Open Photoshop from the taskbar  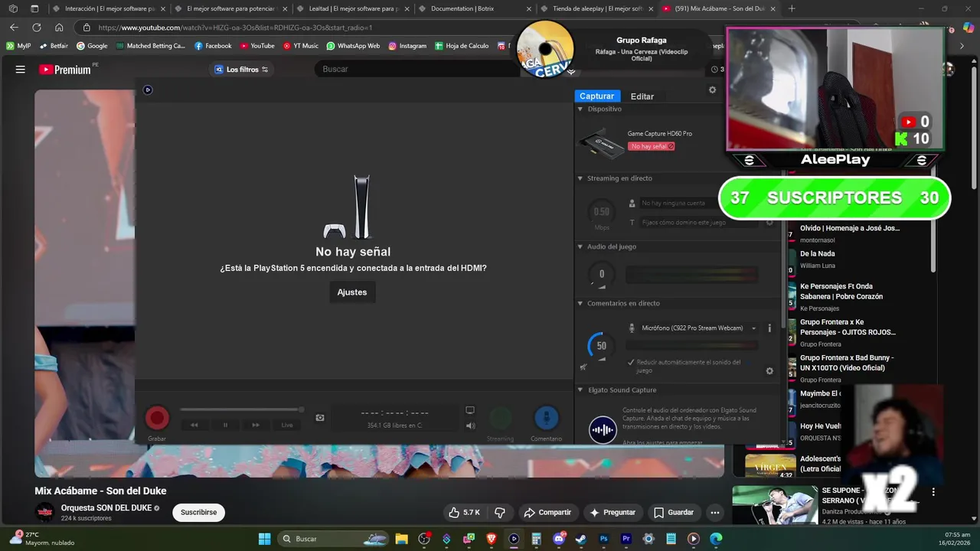click(603, 539)
